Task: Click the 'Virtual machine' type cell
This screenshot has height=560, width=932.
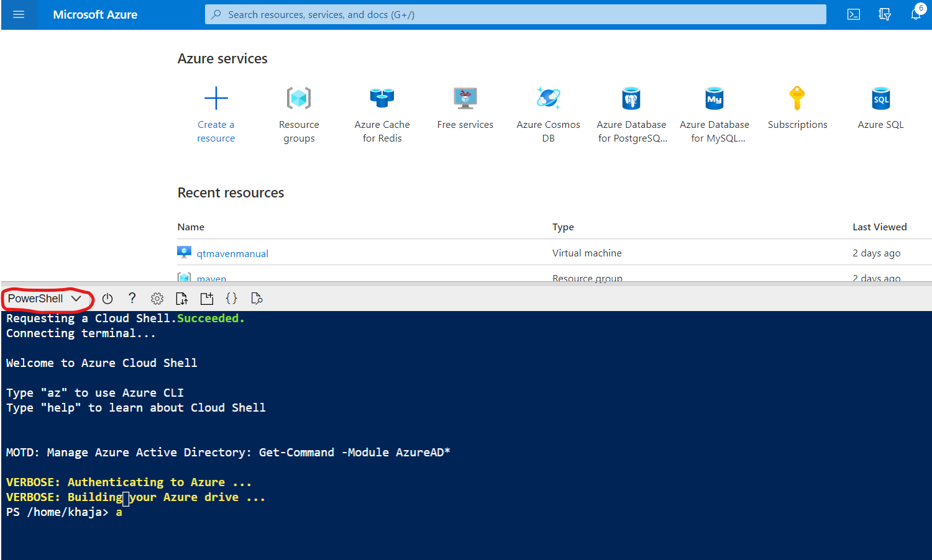Action: 587,253
